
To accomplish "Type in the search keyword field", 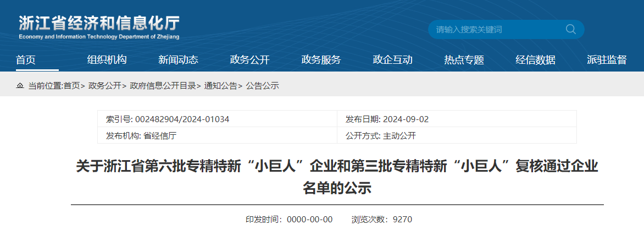I will pos(495,29).
